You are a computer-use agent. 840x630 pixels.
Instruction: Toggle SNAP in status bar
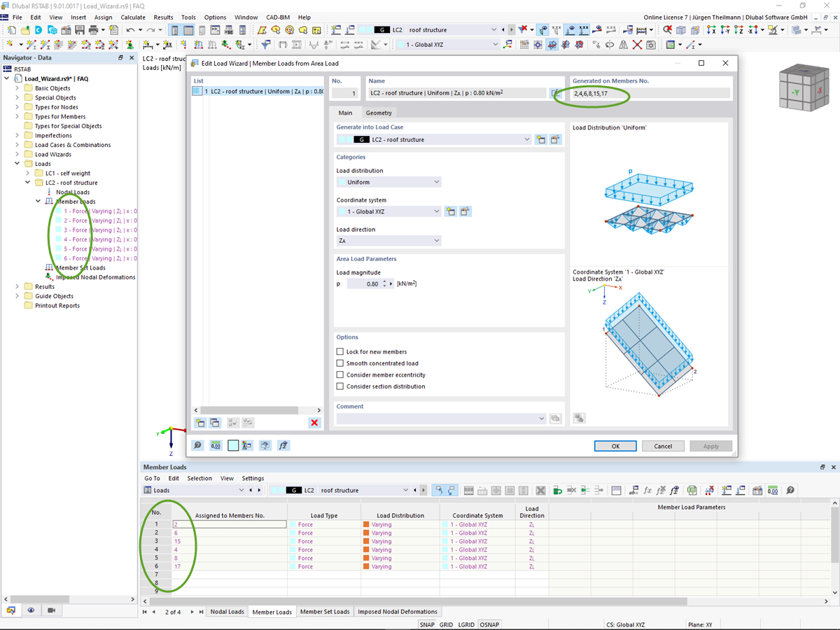pyautogui.click(x=427, y=624)
